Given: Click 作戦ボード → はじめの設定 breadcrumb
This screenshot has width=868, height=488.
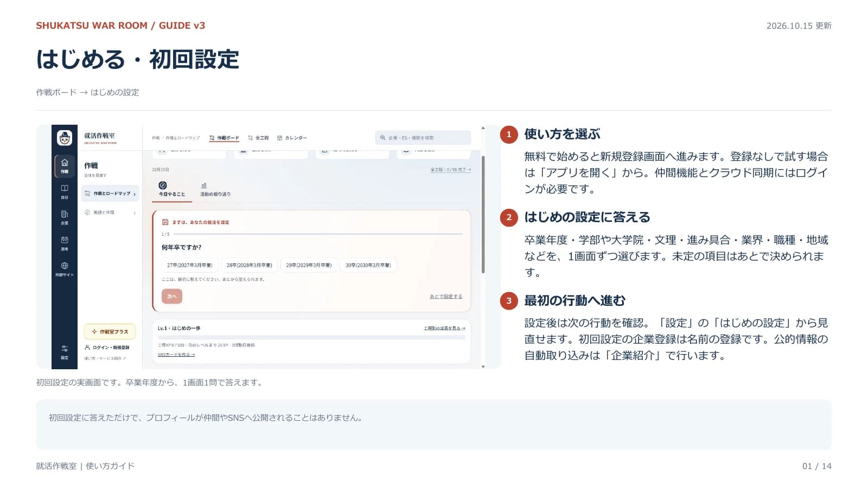Looking at the screenshot, I should pos(87,92).
